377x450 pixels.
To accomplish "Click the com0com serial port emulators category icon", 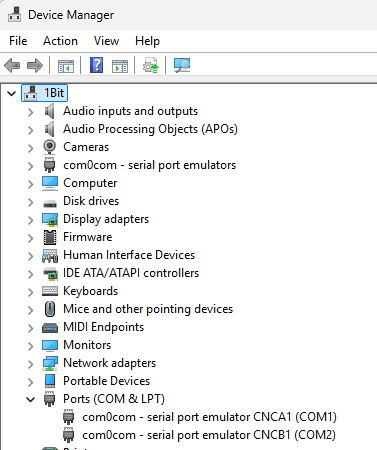I will coord(50,165).
